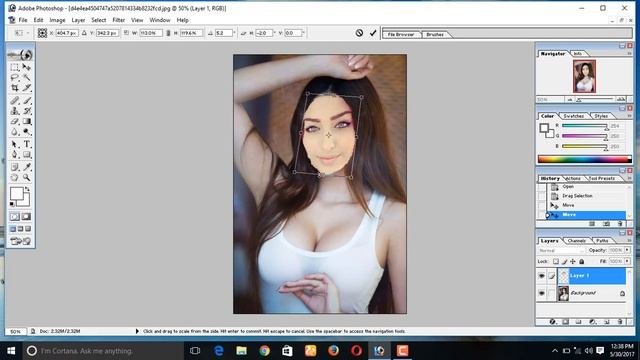640x360 pixels.
Task: Select the Lasso tool
Action: (15, 78)
